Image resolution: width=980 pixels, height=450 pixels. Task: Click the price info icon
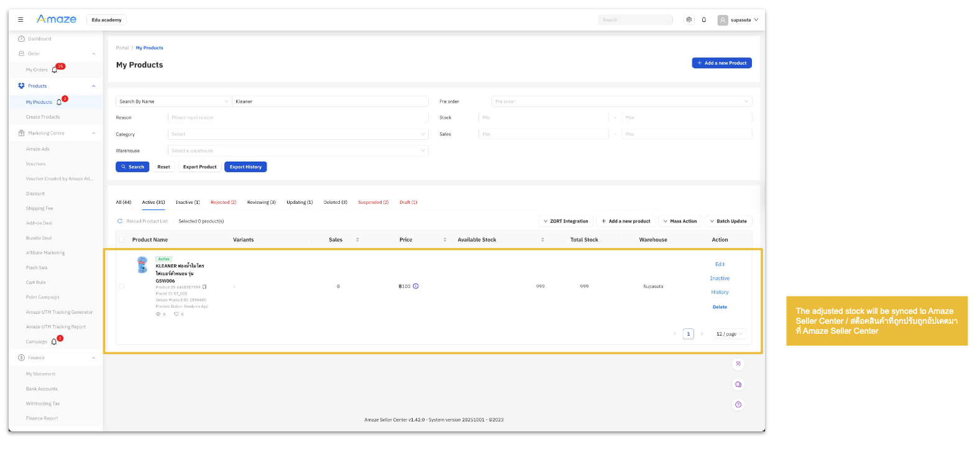pyautogui.click(x=416, y=287)
